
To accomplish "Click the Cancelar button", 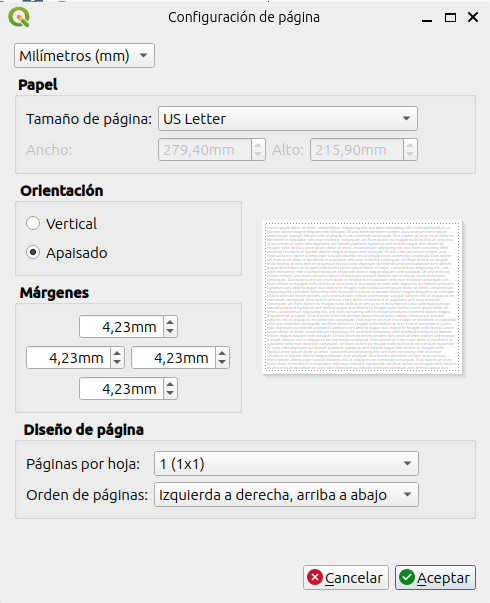I will coord(346,578).
